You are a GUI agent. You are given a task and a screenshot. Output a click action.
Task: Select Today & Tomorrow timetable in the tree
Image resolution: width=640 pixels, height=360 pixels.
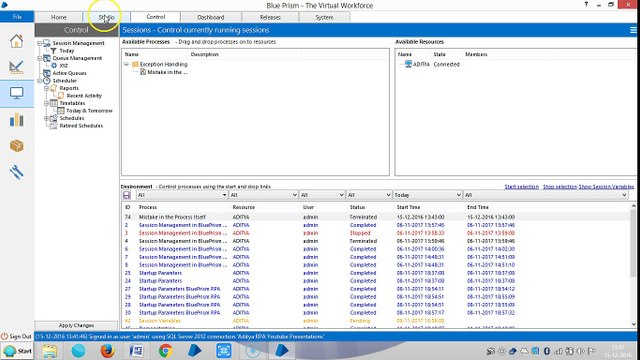click(89, 111)
